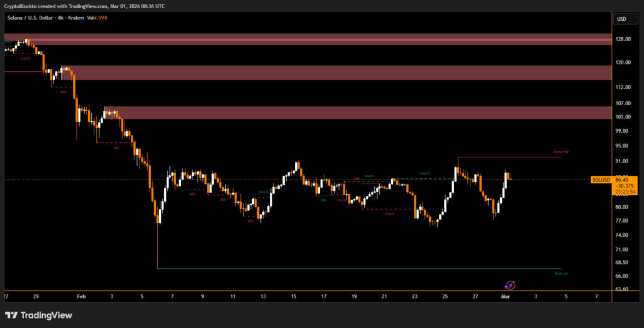Select the top red supply zone near 128.00
644x328 pixels.
(x=307, y=39)
